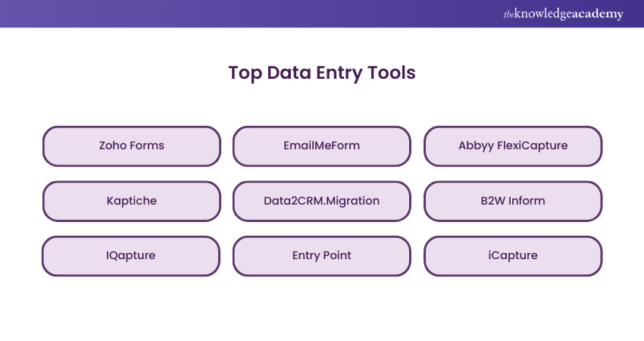Select the iCapture tool box
Image resolution: width=644 pixels, height=341 pixels.
click(x=512, y=255)
